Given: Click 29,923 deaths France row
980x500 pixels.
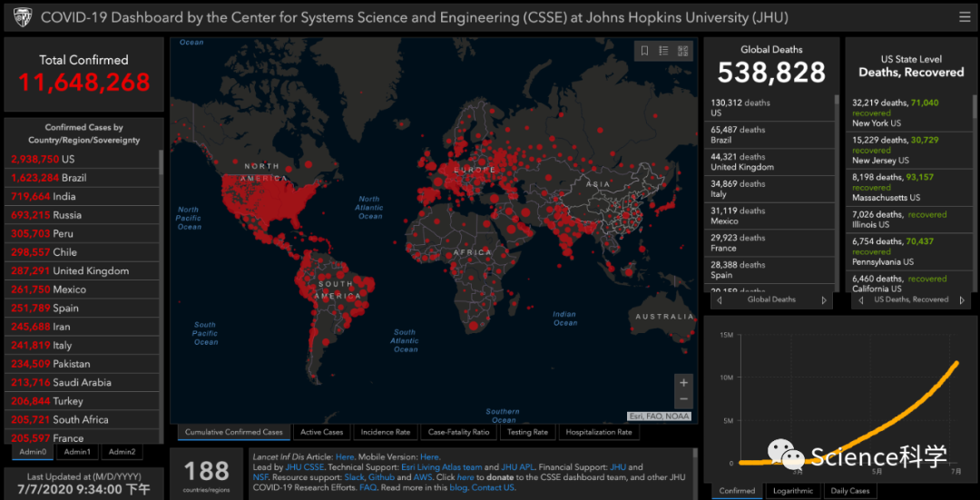Looking at the screenshot, I should pyautogui.click(x=770, y=242).
